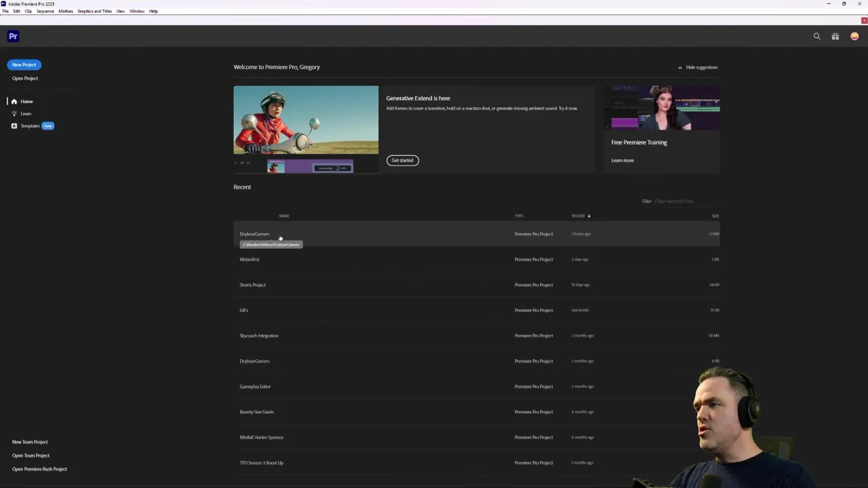Click the '48 KB' size of Shorts Project
Image resolution: width=868 pixels, height=488 pixels.
(714, 285)
